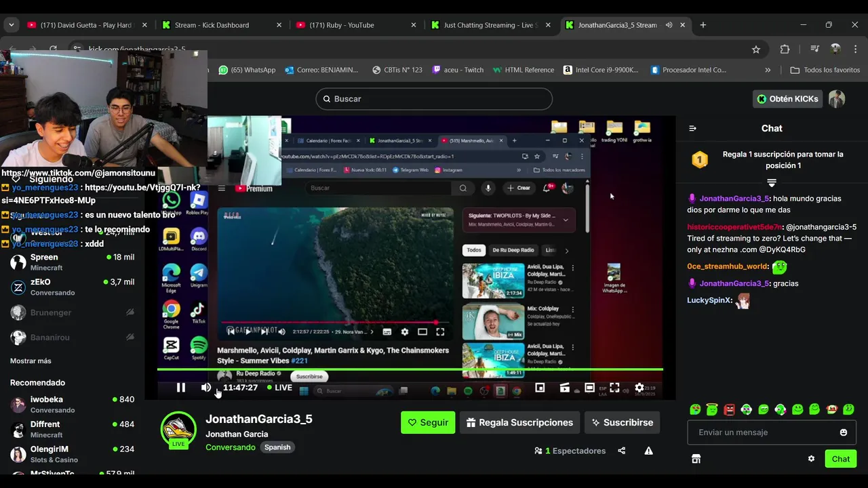
Task: Switch to Stream - Kick Dashboard tab
Action: [222, 25]
